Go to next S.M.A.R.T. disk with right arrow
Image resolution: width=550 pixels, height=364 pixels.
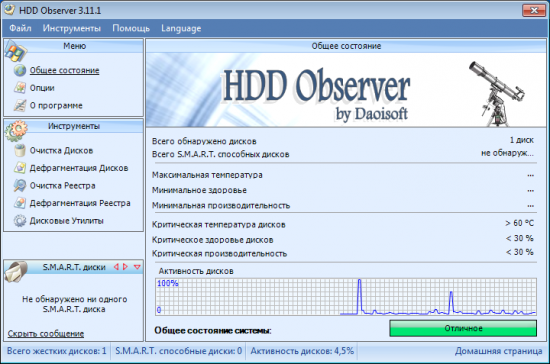pos(125,267)
